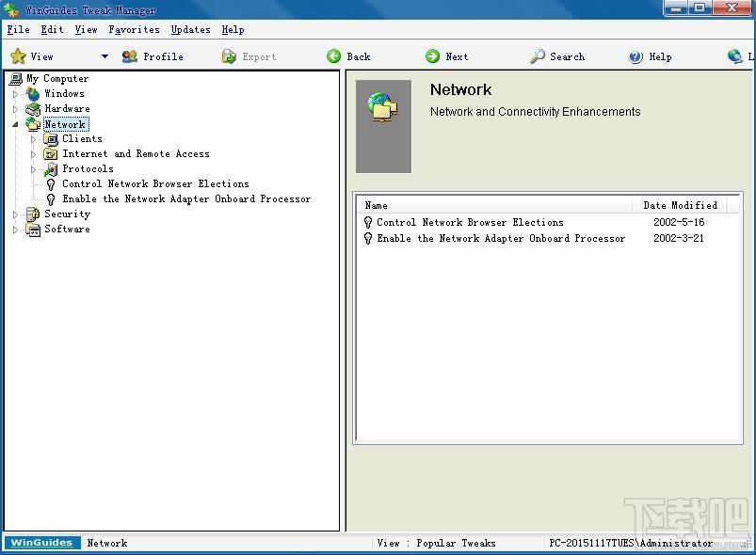This screenshot has height=555, width=756.
Task: Click keyhole icon of Control Network Browser Elections list row
Action: (x=368, y=223)
